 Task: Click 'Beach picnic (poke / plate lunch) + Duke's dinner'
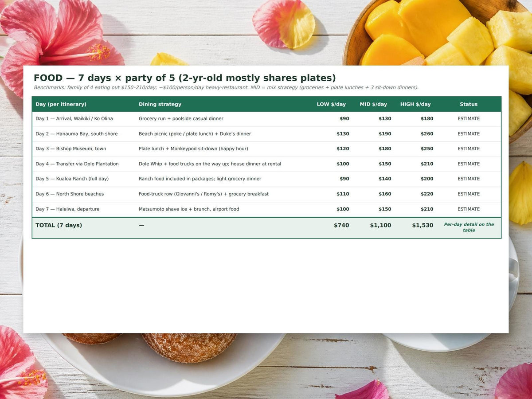coord(195,134)
